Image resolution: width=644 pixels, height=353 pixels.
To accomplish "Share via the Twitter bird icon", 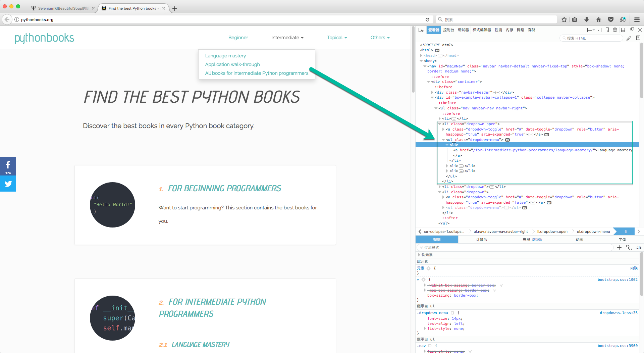I will [8, 184].
